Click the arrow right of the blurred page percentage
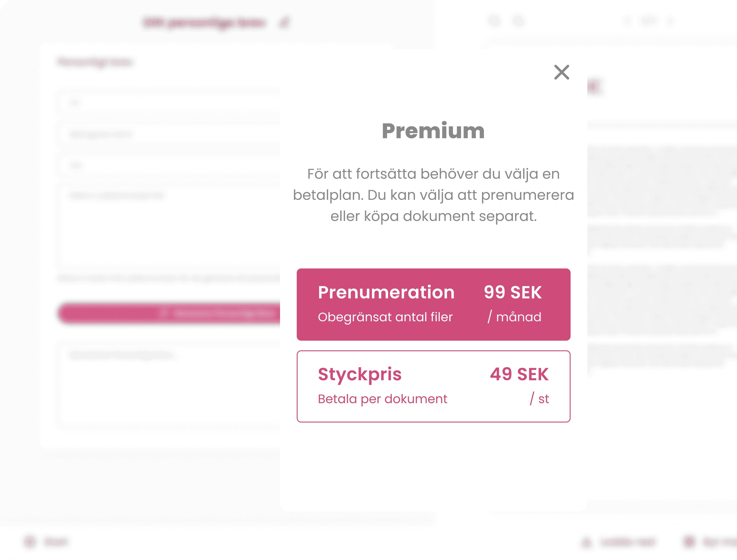This screenshot has height=560, width=737. pos(670,21)
